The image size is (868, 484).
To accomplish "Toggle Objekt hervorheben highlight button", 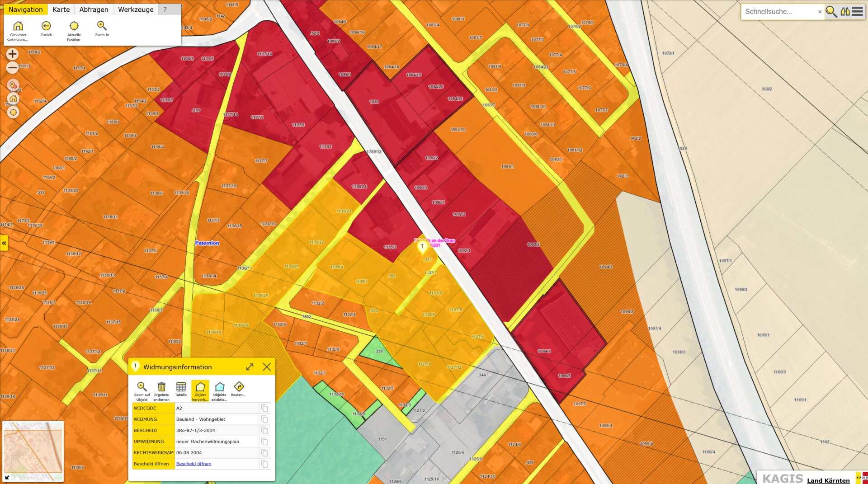I will 200,387.
